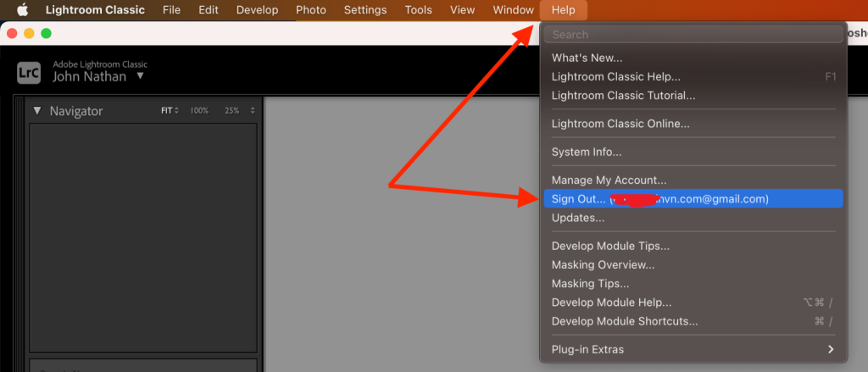Viewport: 868px width, 372px height.
Task: Type in the Help Search field
Action: tap(693, 35)
